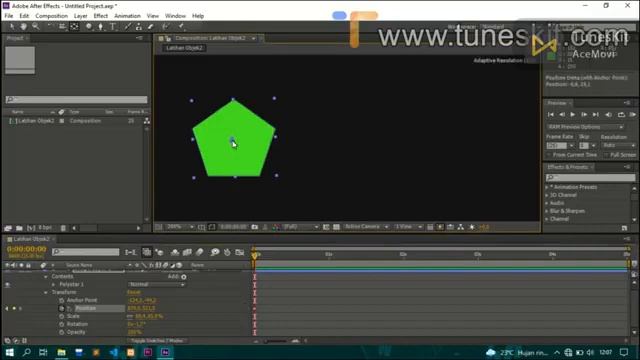
Task: Open the composition mini-flowchart in timeline
Action: pos(130,252)
